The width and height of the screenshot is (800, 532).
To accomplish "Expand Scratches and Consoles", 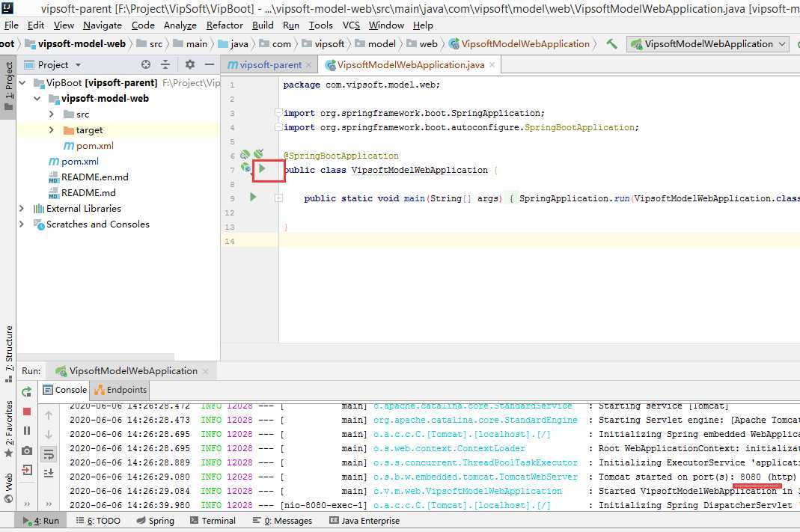I will 22,224.
